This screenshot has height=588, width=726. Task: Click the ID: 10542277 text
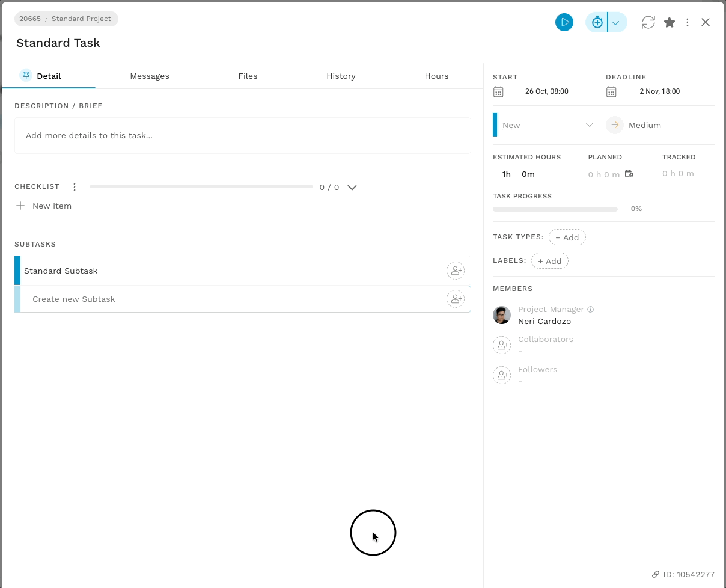[x=689, y=574]
